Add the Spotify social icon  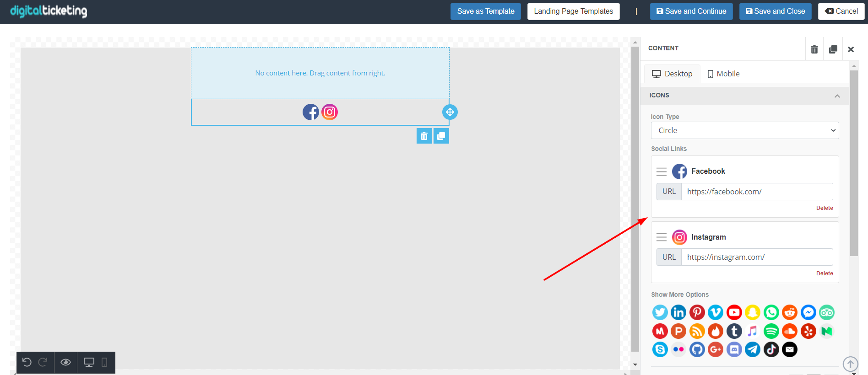771,331
